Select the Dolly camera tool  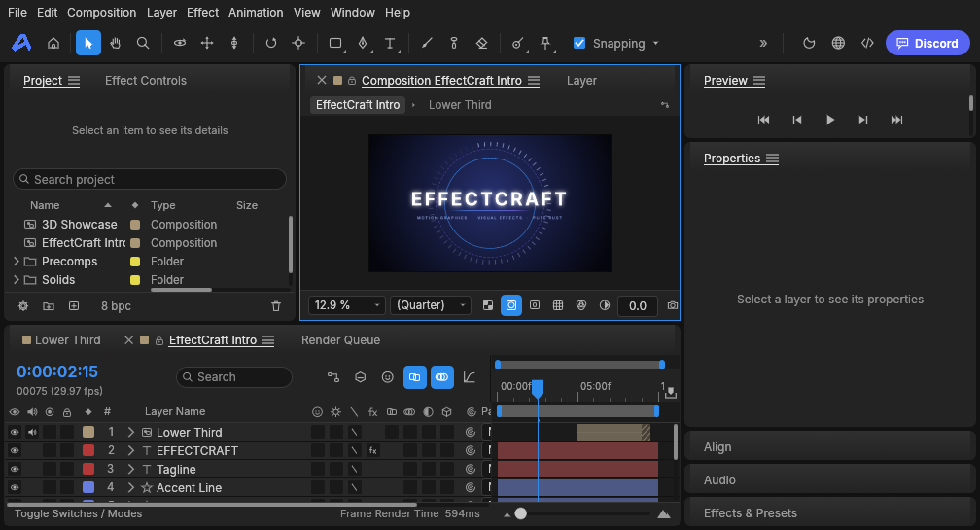[x=234, y=43]
